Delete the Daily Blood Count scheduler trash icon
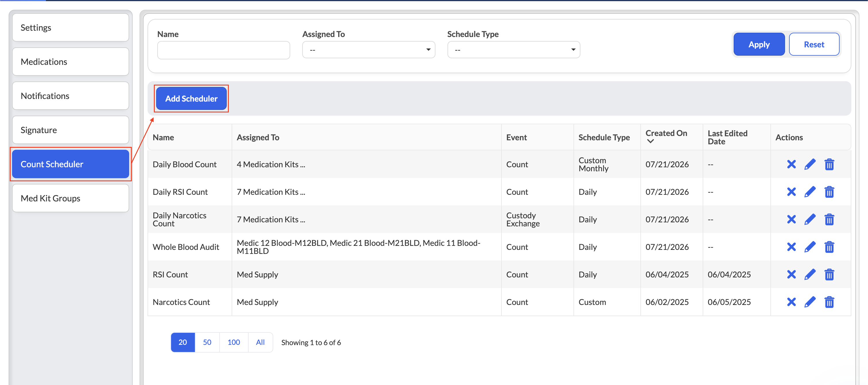 click(829, 164)
